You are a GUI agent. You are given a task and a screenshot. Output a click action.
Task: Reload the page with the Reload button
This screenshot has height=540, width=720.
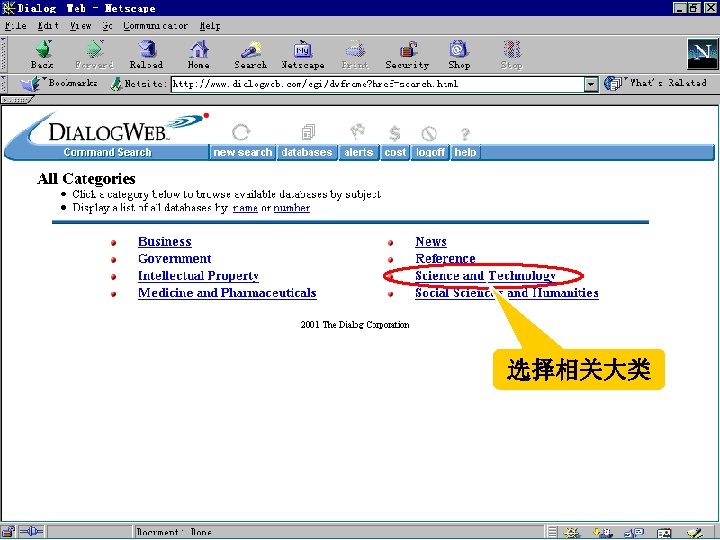[146, 54]
